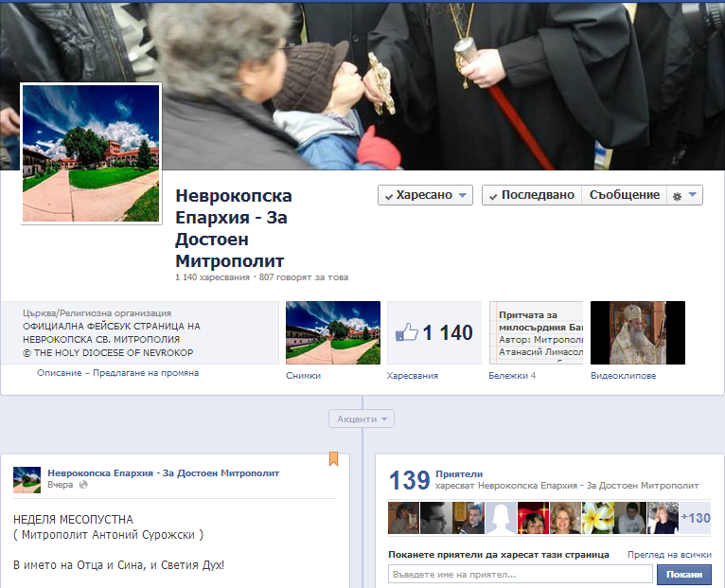Open the page profile picture
Viewport: 725px width, 588px height.
[x=91, y=153]
